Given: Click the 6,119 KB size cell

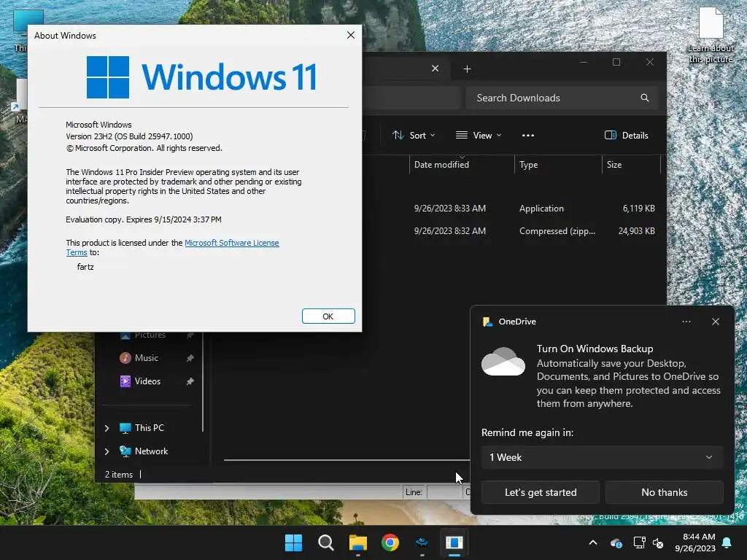Looking at the screenshot, I should coord(638,209).
